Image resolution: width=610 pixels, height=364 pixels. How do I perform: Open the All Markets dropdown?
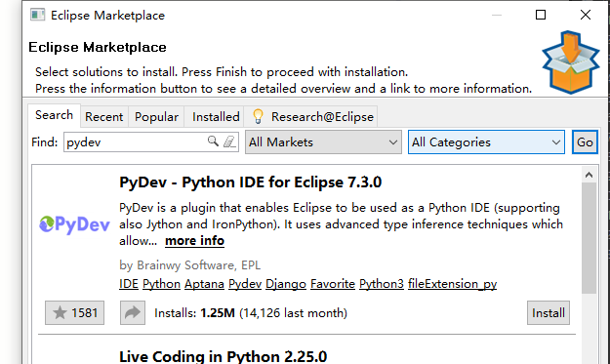point(323,142)
